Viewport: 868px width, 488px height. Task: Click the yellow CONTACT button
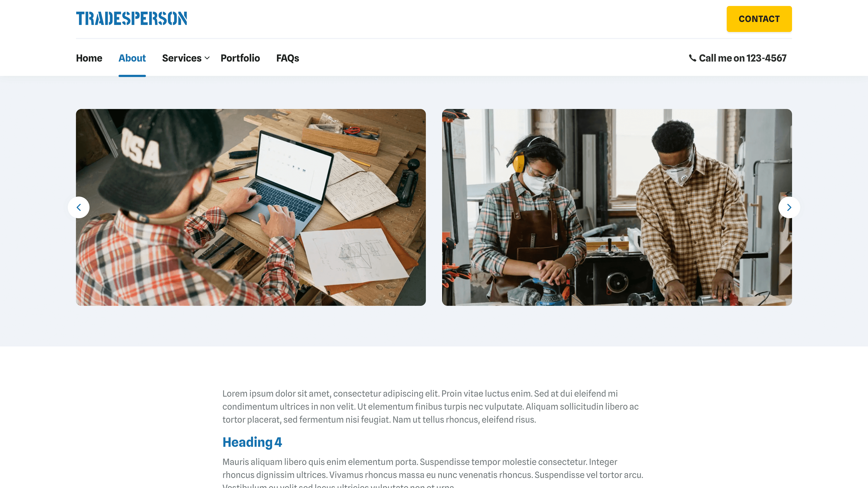pos(759,19)
